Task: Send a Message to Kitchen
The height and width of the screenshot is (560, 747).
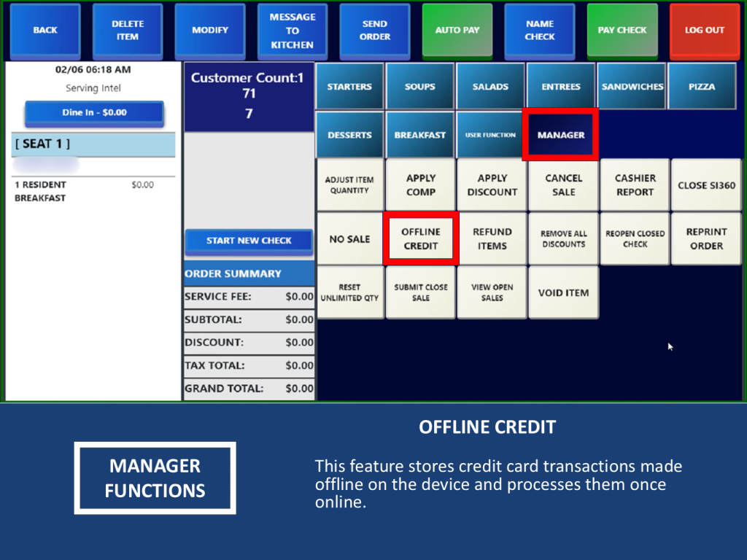Action: (292, 31)
